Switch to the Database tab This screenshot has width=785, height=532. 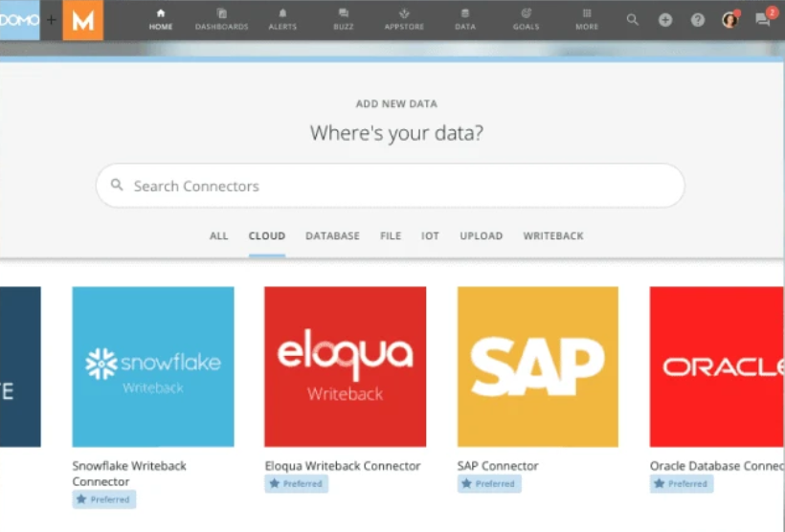coord(332,235)
